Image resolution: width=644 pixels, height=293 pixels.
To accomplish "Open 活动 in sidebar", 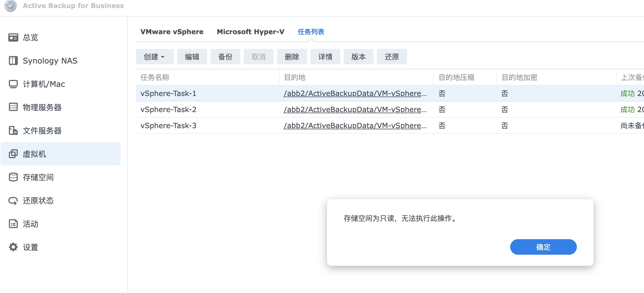I will (61, 224).
